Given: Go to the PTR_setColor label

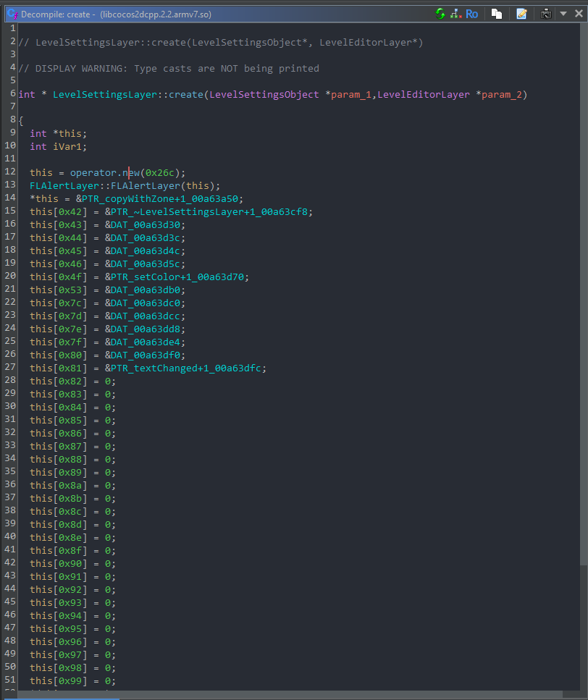Looking at the screenshot, I should tap(152, 277).
